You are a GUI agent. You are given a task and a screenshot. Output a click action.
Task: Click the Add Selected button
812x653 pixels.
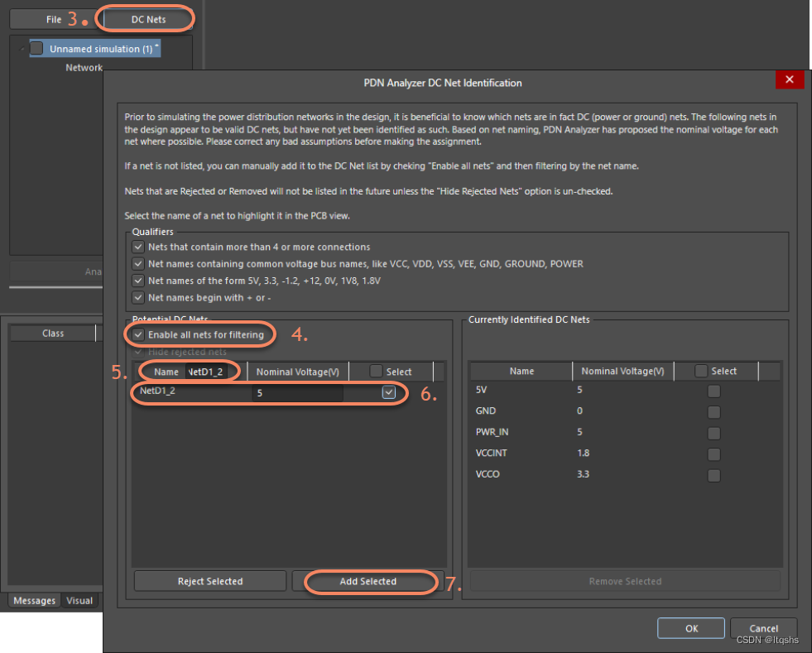click(x=368, y=581)
